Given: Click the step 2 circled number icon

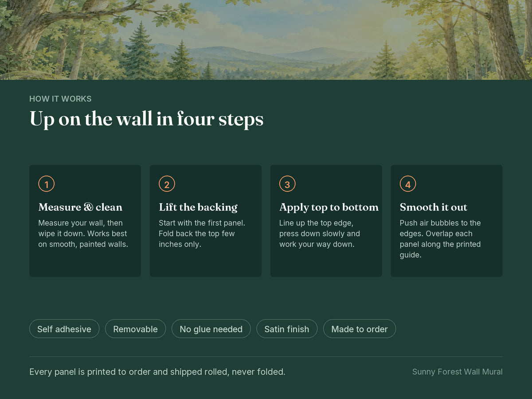Looking at the screenshot, I should pos(167,184).
